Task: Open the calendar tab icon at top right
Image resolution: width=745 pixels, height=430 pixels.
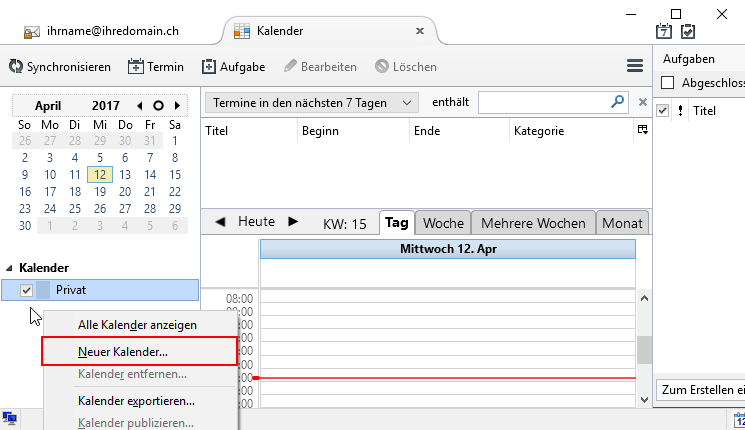Action: (x=663, y=31)
